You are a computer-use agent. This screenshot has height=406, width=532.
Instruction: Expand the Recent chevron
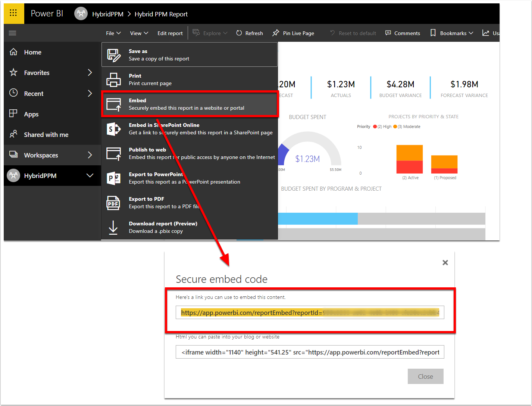tap(90, 93)
